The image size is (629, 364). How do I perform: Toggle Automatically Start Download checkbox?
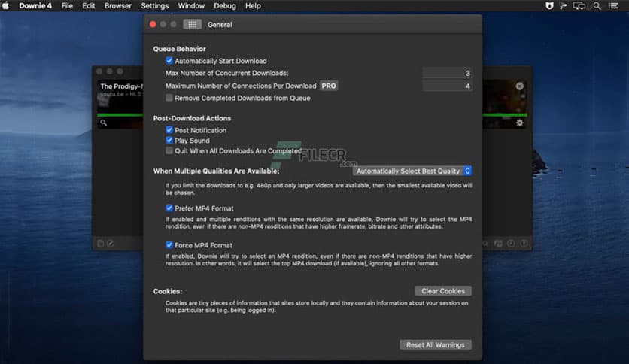[x=169, y=61]
